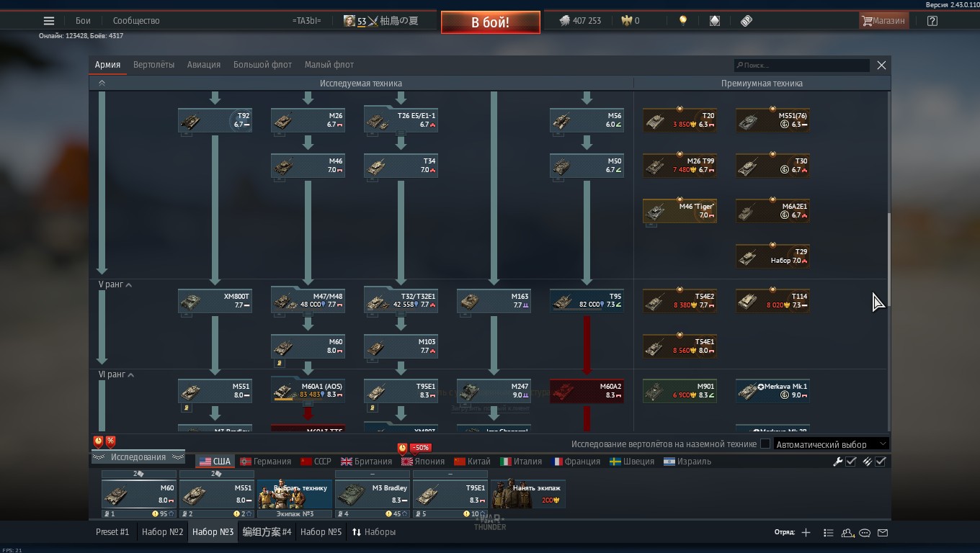Enable helicopter research on ground vehicles checkbox

(765, 444)
